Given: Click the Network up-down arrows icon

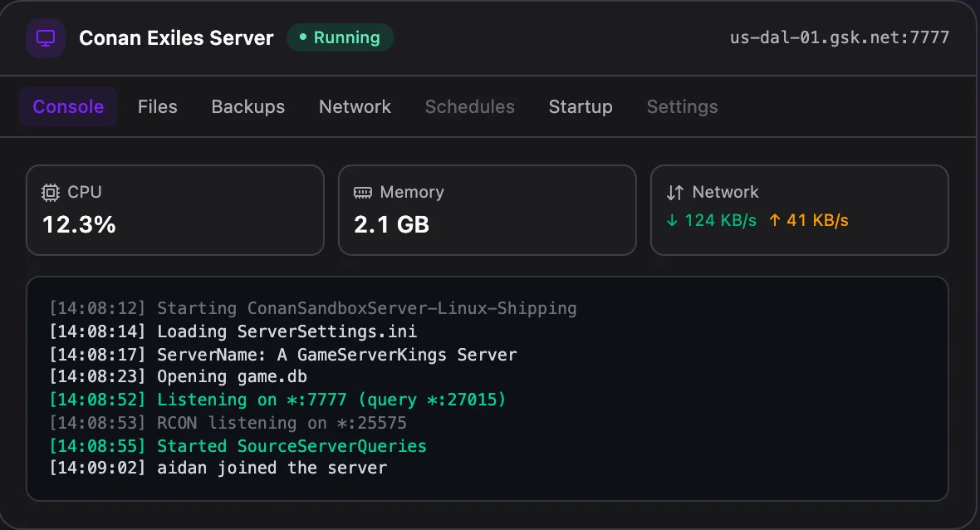Looking at the screenshot, I should (675, 193).
